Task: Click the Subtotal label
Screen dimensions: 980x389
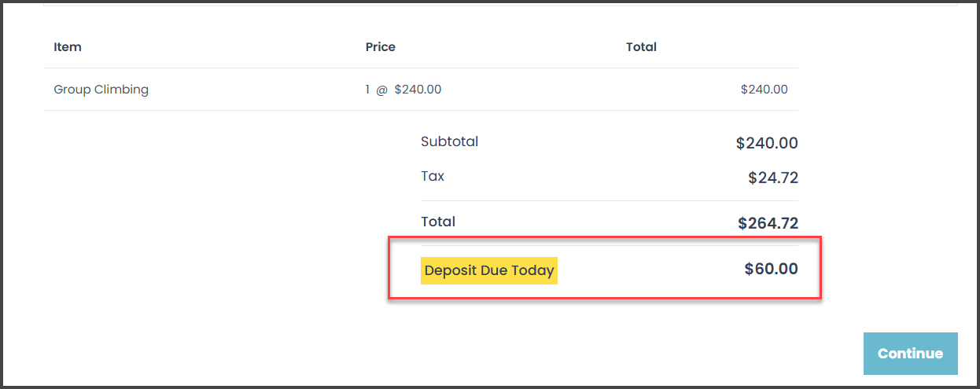Action: (449, 142)
